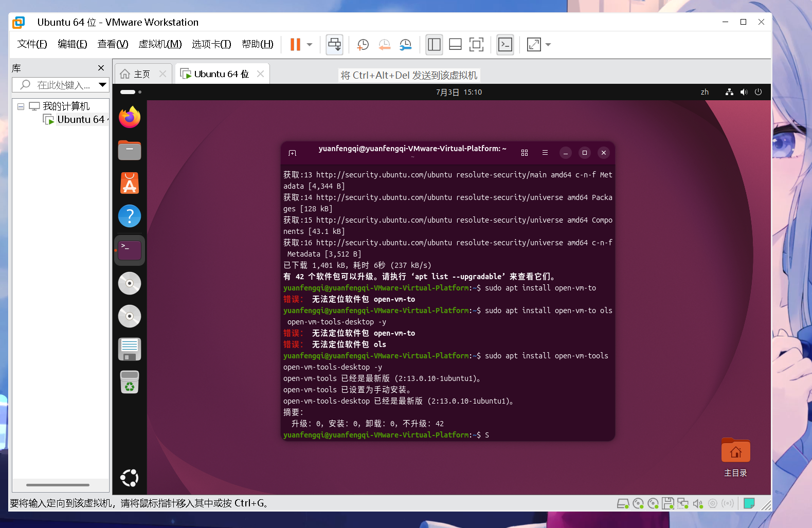Click the line 'open-vm-tools 已设置为手动安装。'
This screenshot has height=528, width=812.
[x=347, y=390]
